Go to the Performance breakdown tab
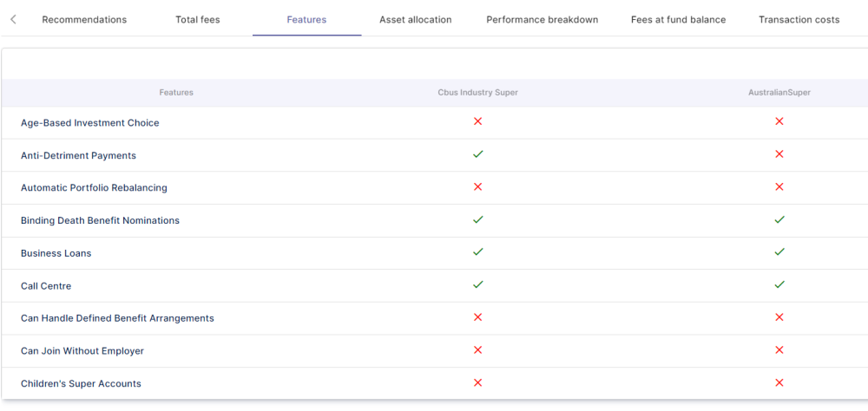 point(542,20)
